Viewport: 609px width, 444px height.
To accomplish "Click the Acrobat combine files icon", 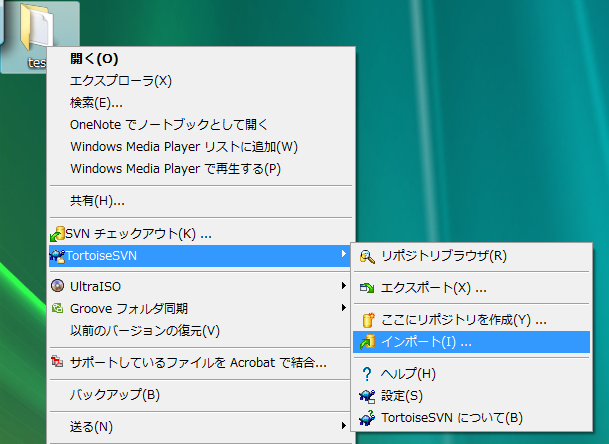I will click(57, 362).
